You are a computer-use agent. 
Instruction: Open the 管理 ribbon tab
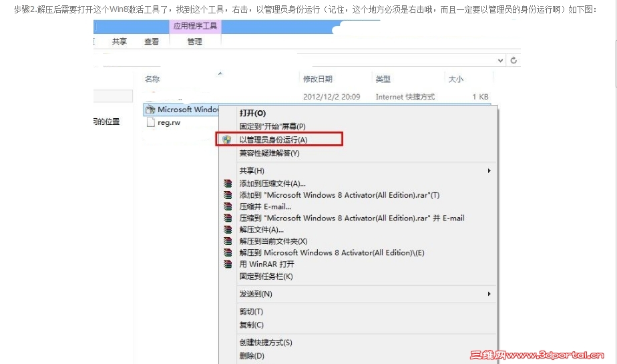[194, 41]
